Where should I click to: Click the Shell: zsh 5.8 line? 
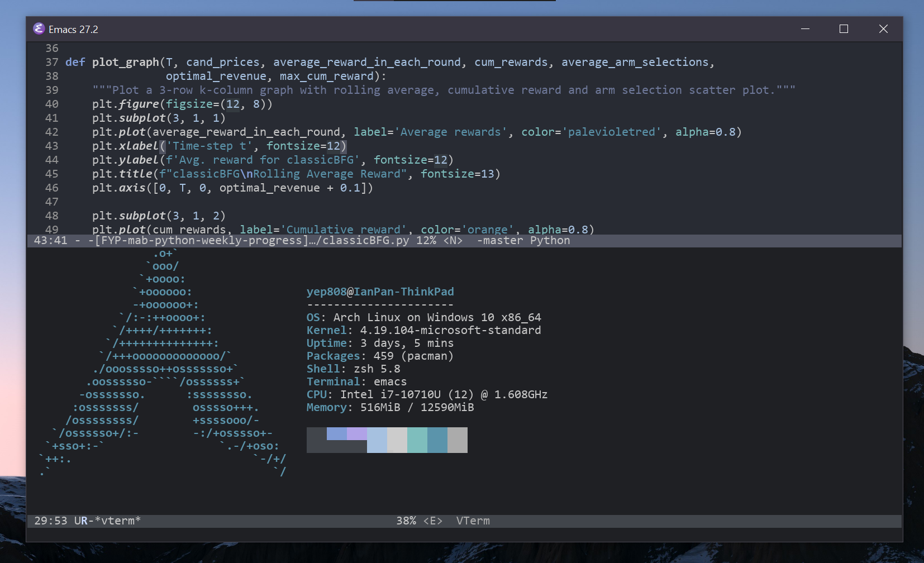[x=353, y=369]
